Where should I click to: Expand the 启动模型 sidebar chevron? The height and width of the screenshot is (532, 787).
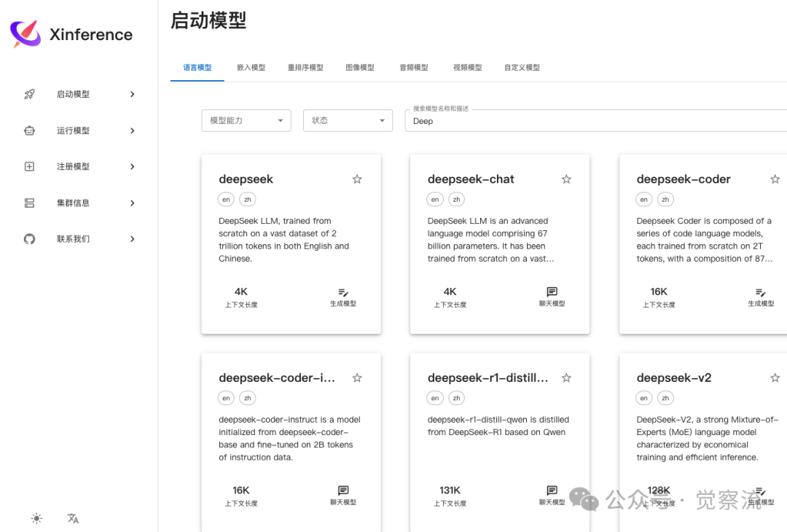pos(133,94)
